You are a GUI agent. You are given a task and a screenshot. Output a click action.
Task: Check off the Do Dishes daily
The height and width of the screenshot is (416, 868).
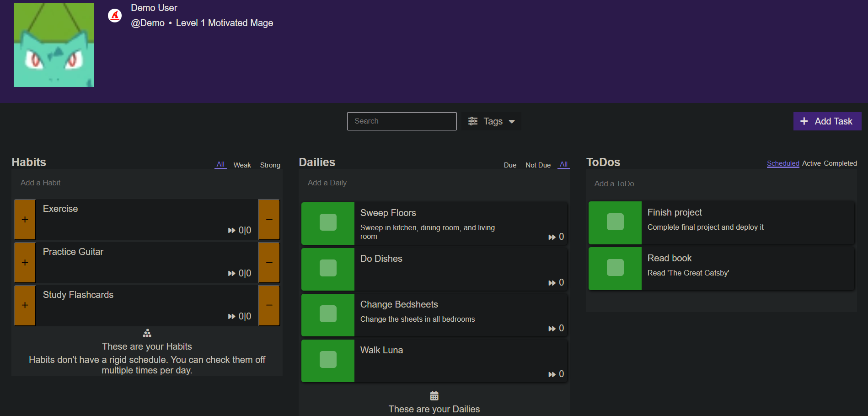[328, 268]
